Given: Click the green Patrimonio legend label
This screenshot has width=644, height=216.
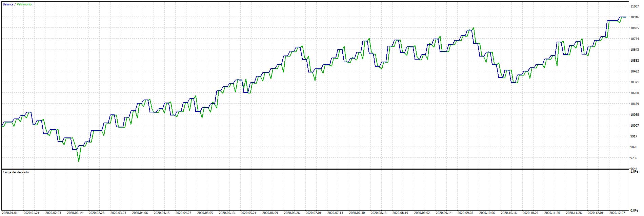Looking at the screenshot, I should [x=24, y=4].
